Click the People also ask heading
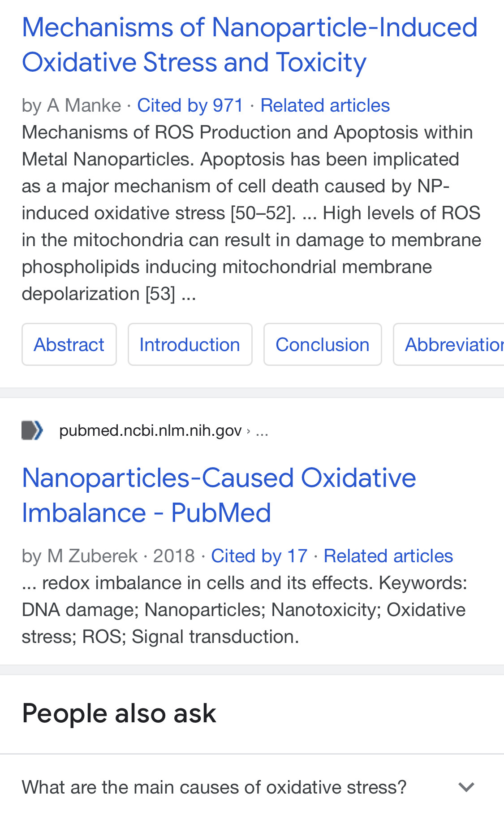This screenshot has height=816, width=504. 119,713
